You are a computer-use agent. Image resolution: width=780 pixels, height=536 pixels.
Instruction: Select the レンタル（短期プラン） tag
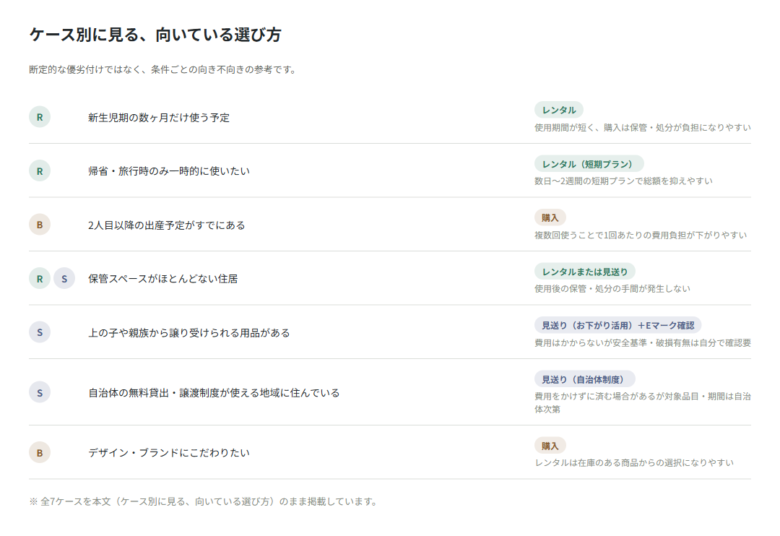(589, 164)
